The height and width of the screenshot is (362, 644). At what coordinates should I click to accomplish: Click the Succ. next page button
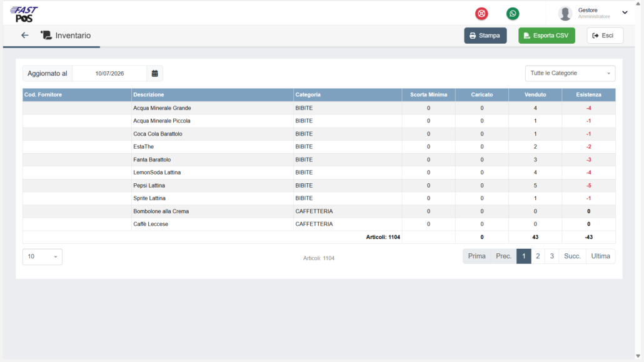tap(572, 256)
